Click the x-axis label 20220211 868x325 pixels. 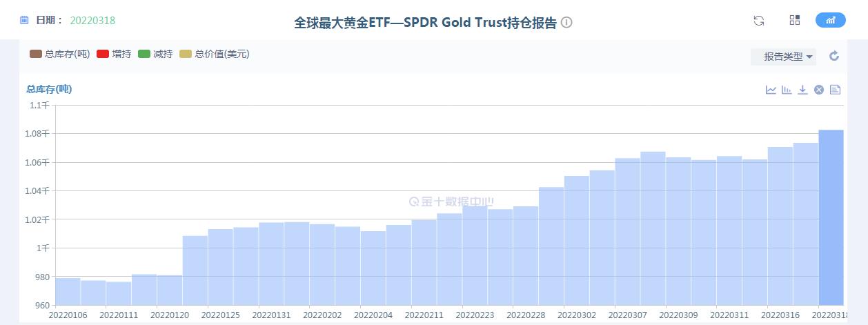[424, 315]
